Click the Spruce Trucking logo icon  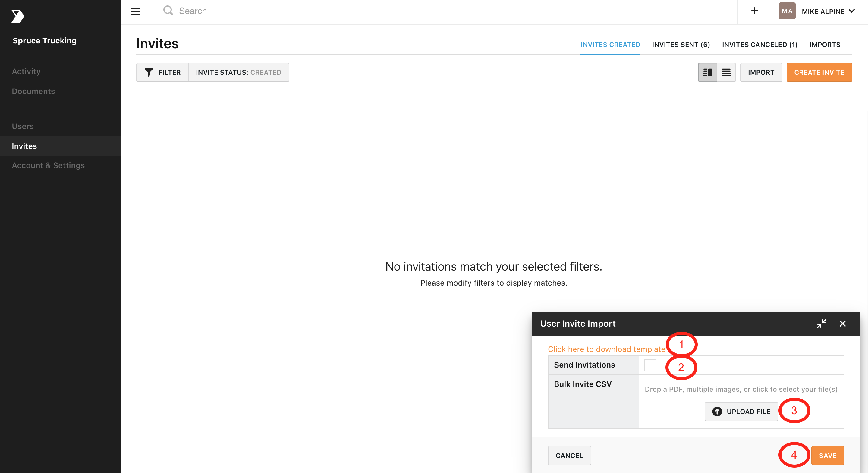tap(17, 16)
